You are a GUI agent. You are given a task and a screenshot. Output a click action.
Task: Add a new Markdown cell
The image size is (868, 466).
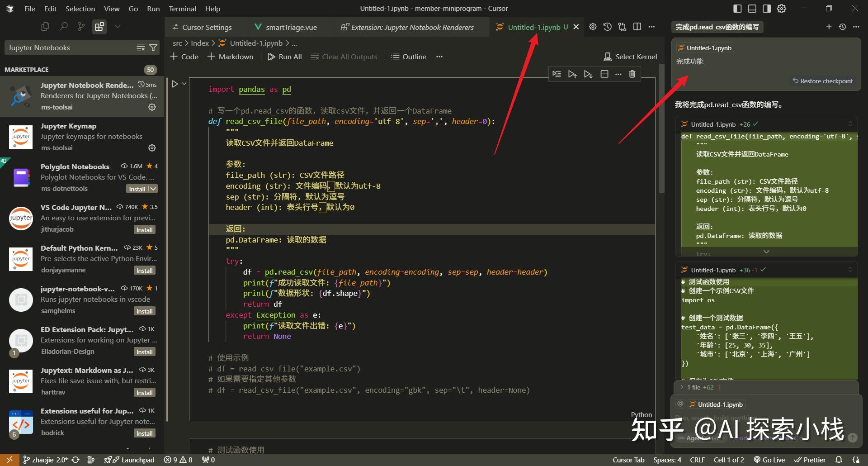click(230, 57)
